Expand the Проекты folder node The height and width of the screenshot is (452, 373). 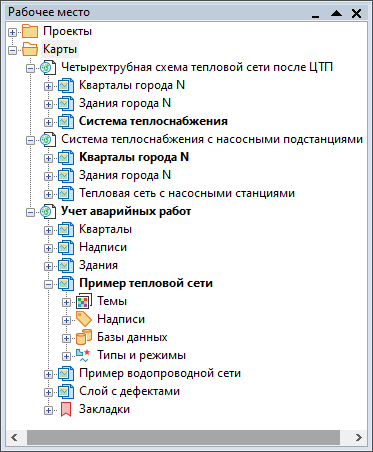pyautogui.click(x=12, y=32)
